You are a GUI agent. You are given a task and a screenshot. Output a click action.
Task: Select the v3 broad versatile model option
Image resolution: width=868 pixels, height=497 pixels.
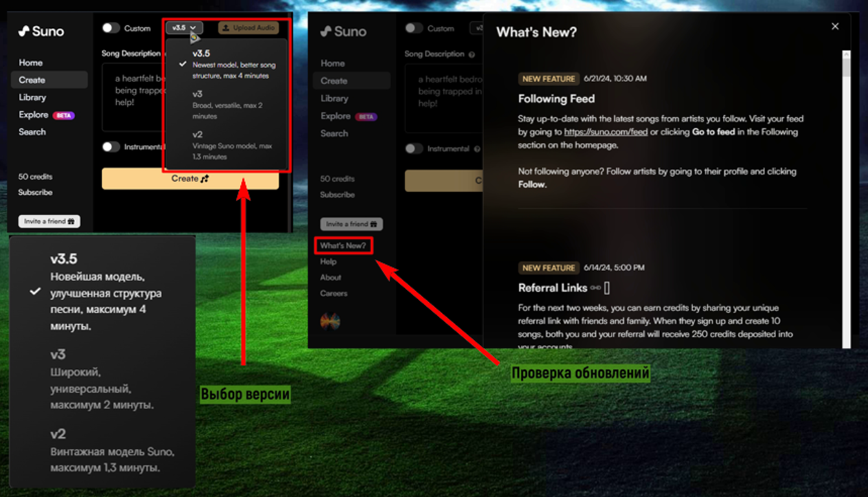click(226, 105)
